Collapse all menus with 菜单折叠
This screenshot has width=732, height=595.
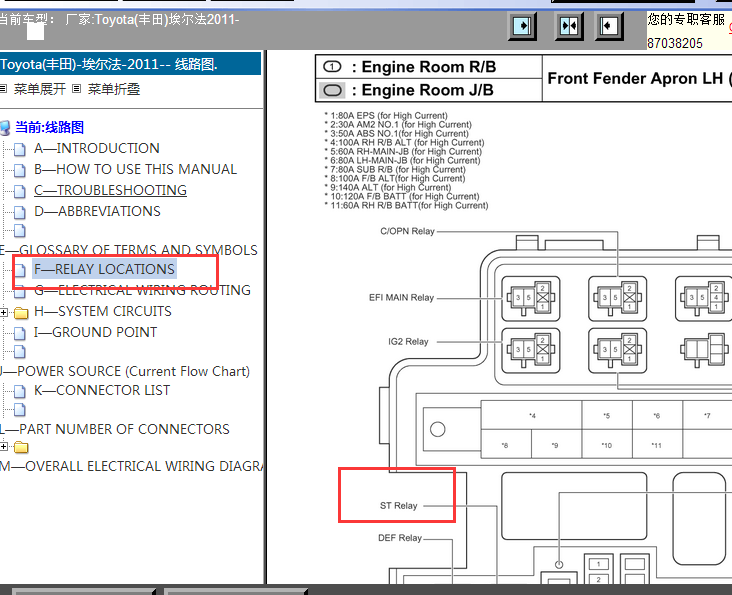(113, 89)
